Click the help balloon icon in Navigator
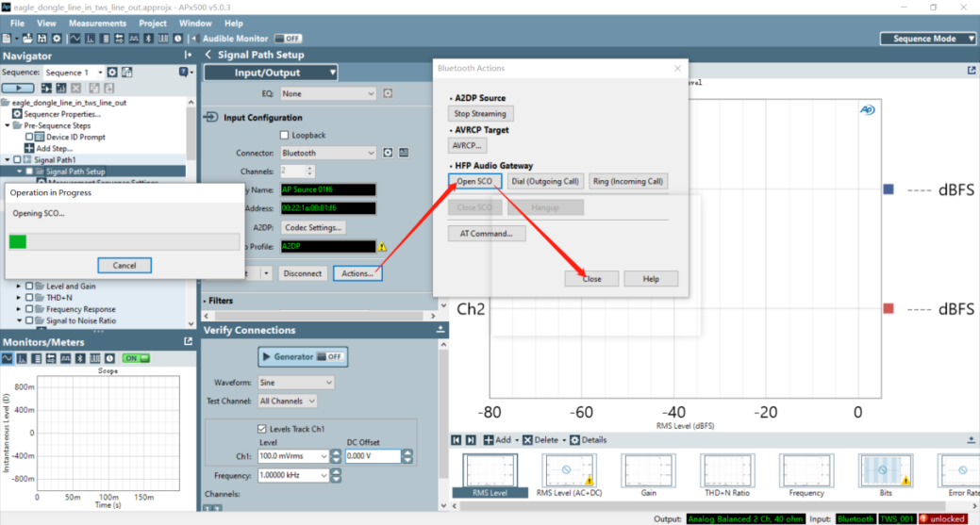 [x=184, y=73]
